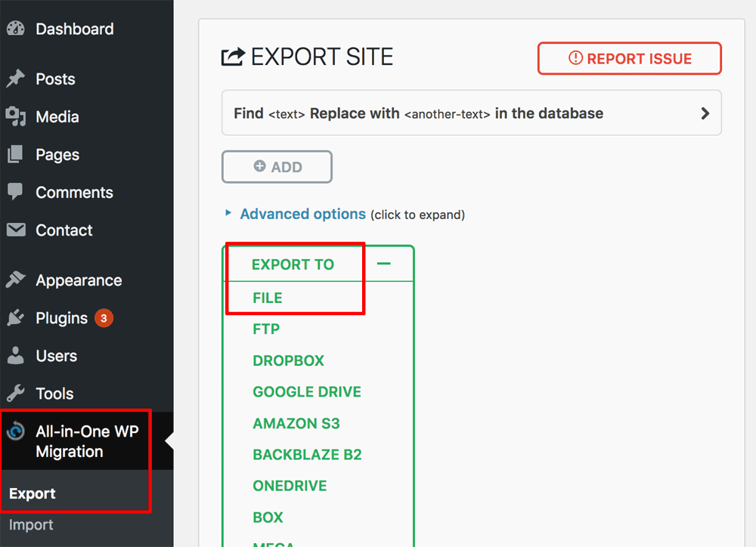
Task: Click the Plugins plug icon
Action: coord(15,317)
